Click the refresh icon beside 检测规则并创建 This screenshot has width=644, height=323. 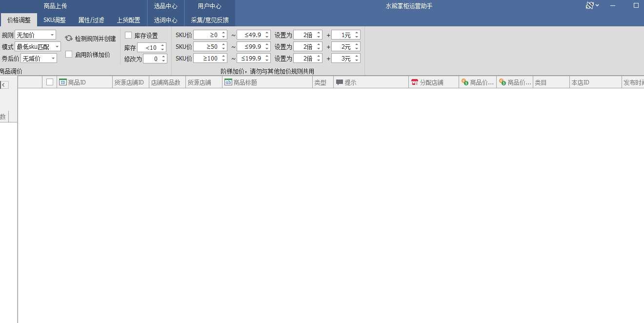[x=69, y=38]
